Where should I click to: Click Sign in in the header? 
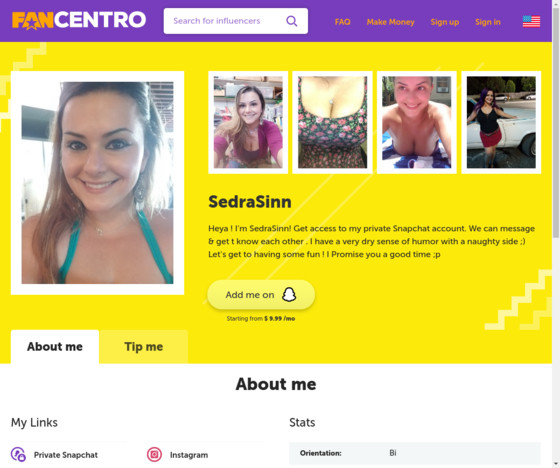[x=488, y=22]
